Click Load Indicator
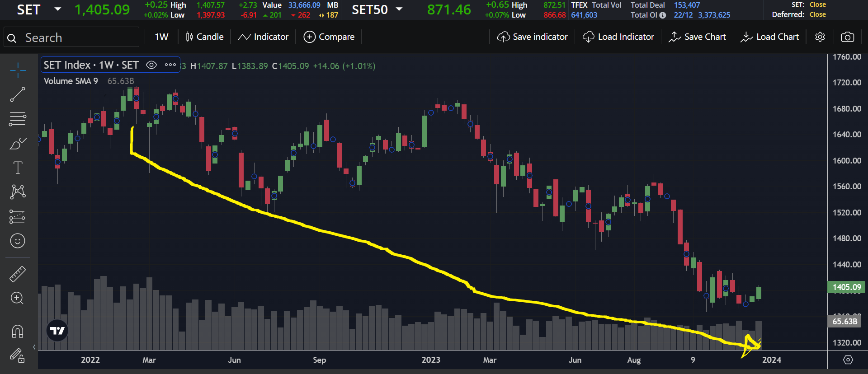 tap(618, 37)
